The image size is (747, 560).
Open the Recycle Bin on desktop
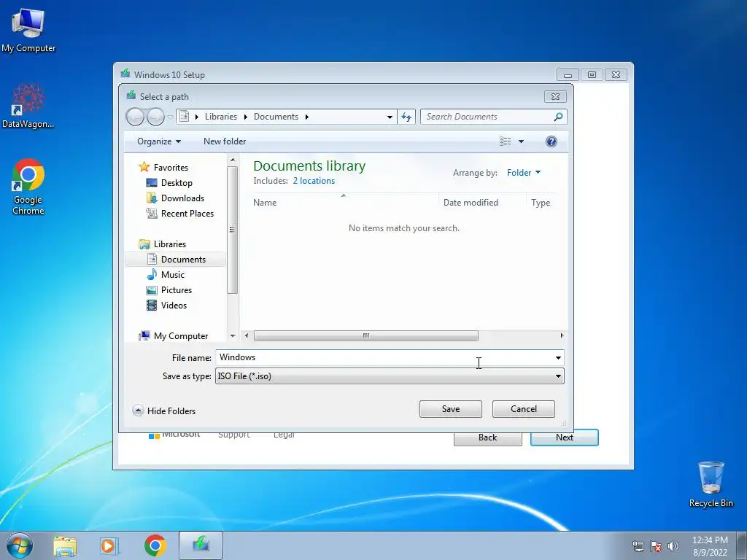711,484
